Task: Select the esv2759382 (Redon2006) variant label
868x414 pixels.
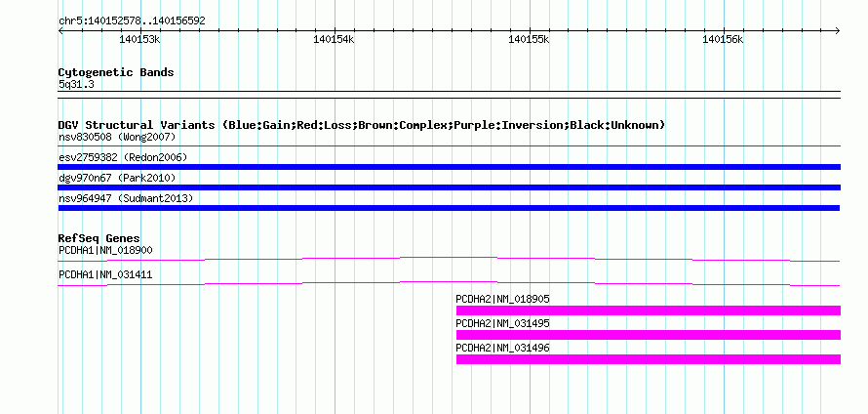Action: point(123,157)
